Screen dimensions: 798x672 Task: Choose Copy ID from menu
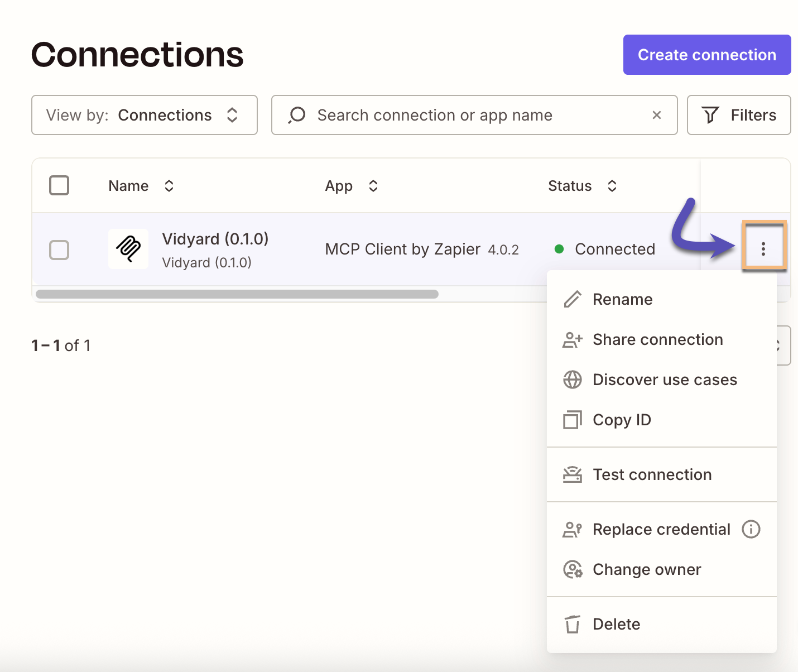pos(662,420)
